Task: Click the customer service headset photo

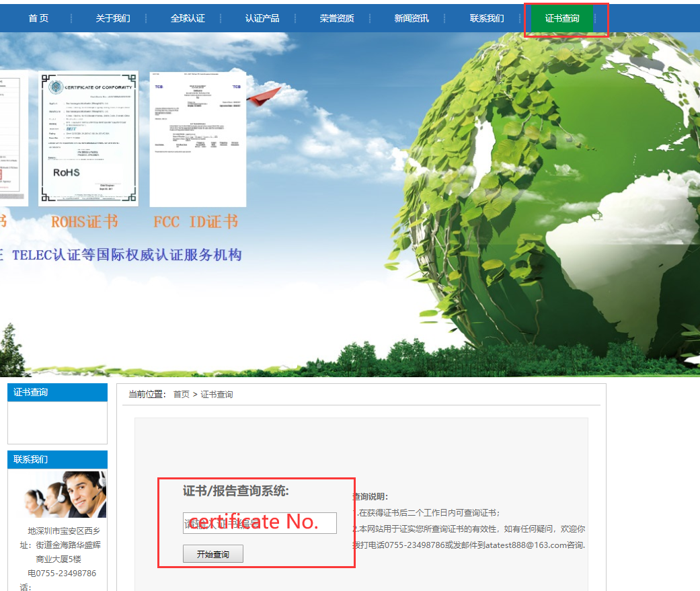Action: click(x=65, y=494)
